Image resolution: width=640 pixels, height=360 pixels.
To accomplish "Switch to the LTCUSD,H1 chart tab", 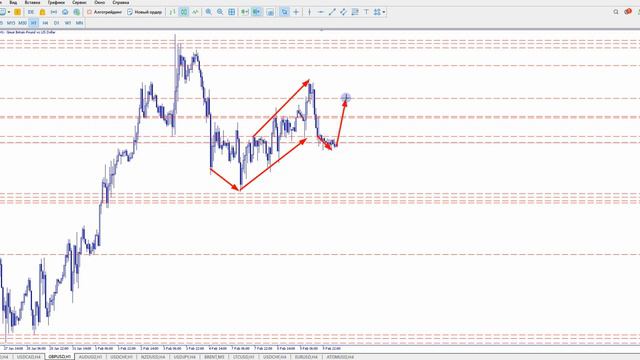I will click(243, 357).
